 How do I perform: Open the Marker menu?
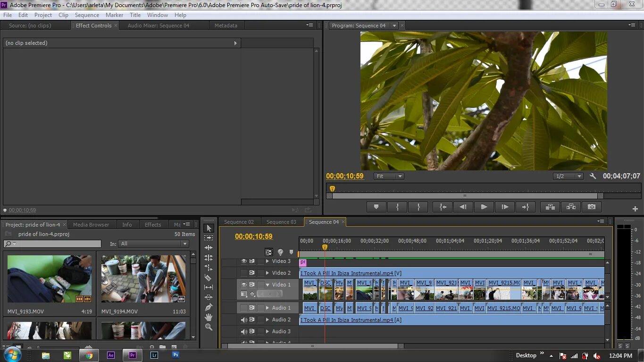click(x=114, y=15)
